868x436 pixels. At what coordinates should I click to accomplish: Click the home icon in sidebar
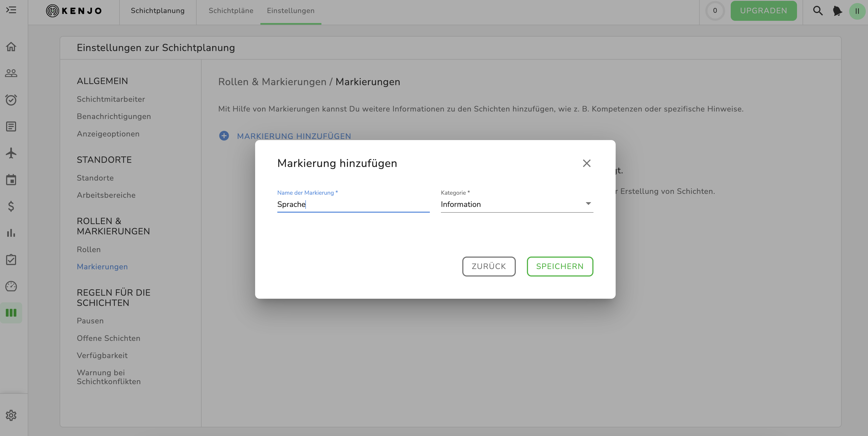click(11, 47)
